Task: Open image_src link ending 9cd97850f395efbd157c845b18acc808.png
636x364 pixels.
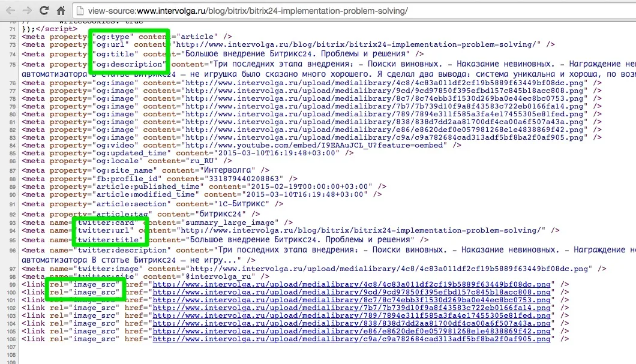Action: [351, 292]
